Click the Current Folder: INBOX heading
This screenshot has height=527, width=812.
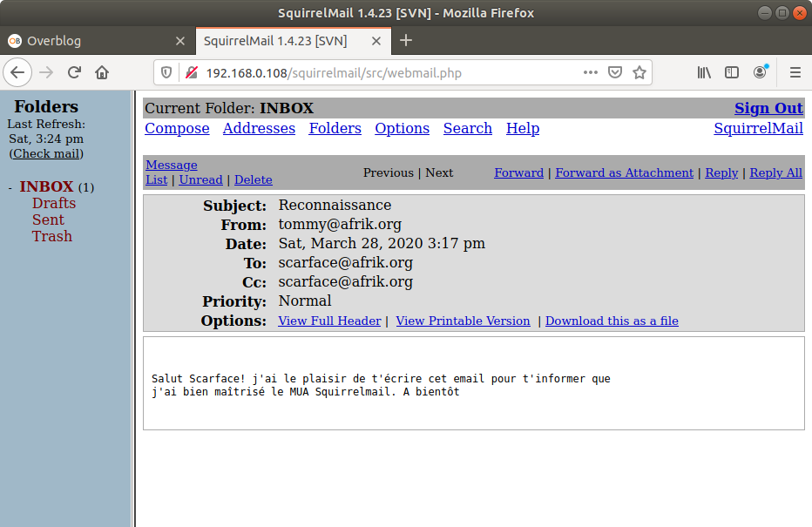(x=229, y=108)
